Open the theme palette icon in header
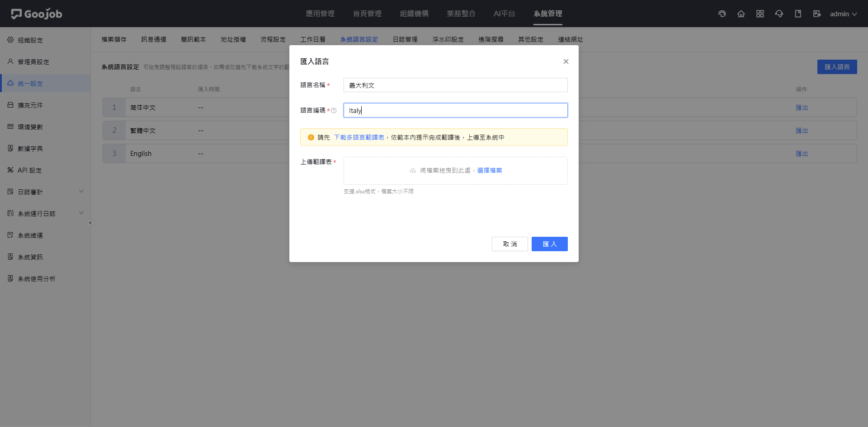Screen dimensions: 868x427 [722, 14]
